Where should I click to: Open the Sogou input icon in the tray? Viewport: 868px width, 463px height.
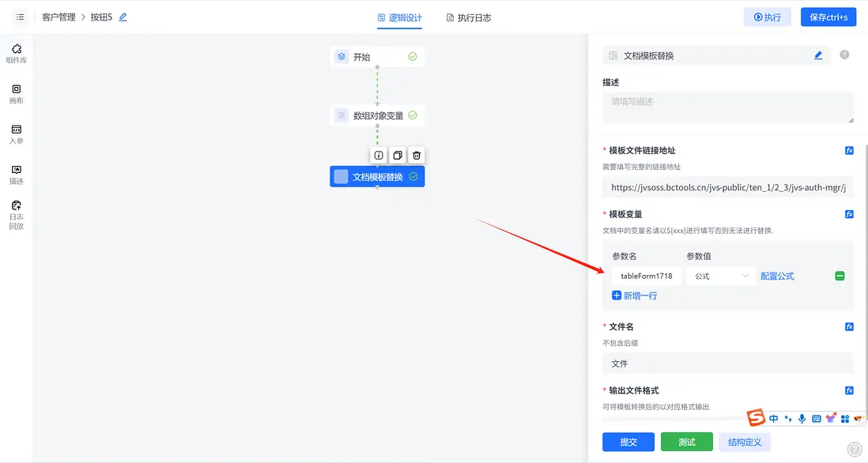coord(755,418)
